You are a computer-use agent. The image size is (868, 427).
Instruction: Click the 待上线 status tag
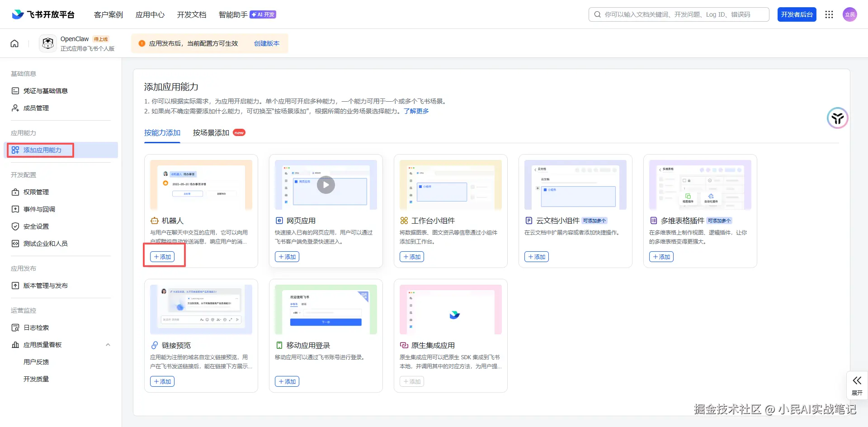tap(101, 39)
